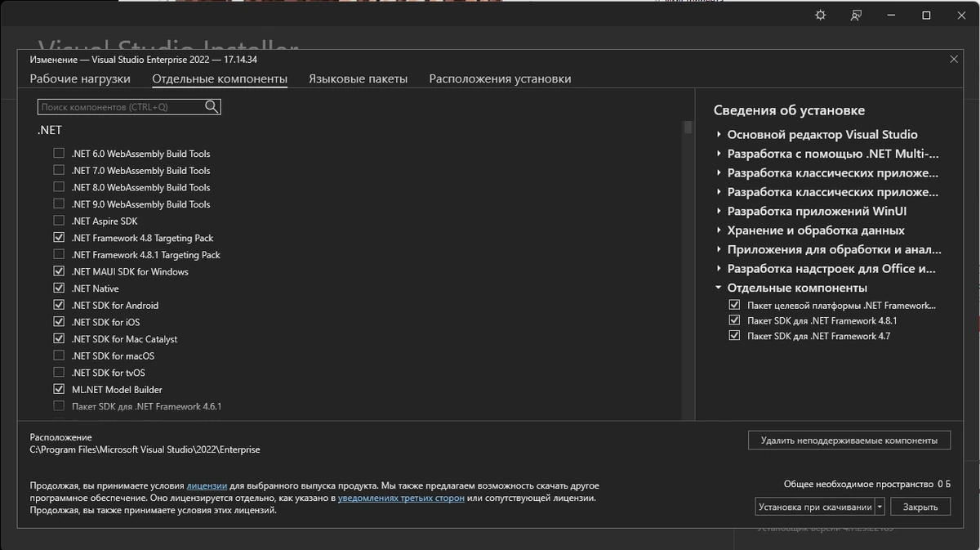Expand Хранение и обработка данных
This screenshot has width=980, height=550.
[719, 230]
